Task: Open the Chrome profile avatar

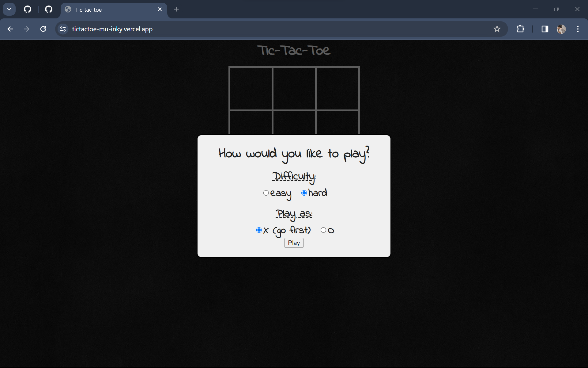Action: pyautogui.click(x=561, y=29)
